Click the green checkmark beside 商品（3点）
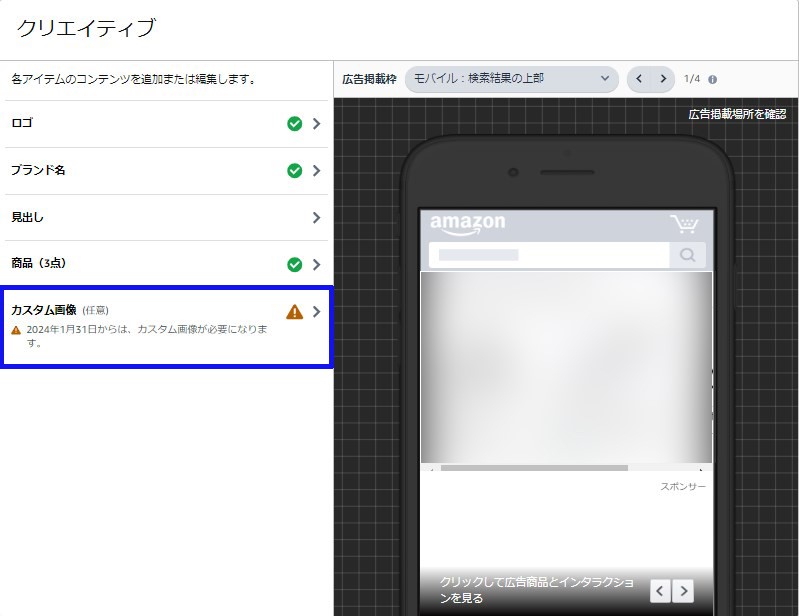The width and height of the screenshot is (799, 616). [x=295, y=264]
